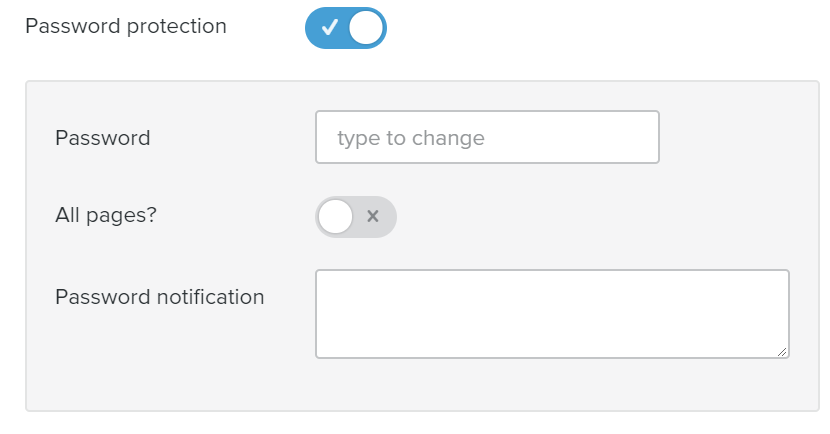Screen dimensions: 830x434
Task: Switch on password for all pages
Action: click(356, 216)
